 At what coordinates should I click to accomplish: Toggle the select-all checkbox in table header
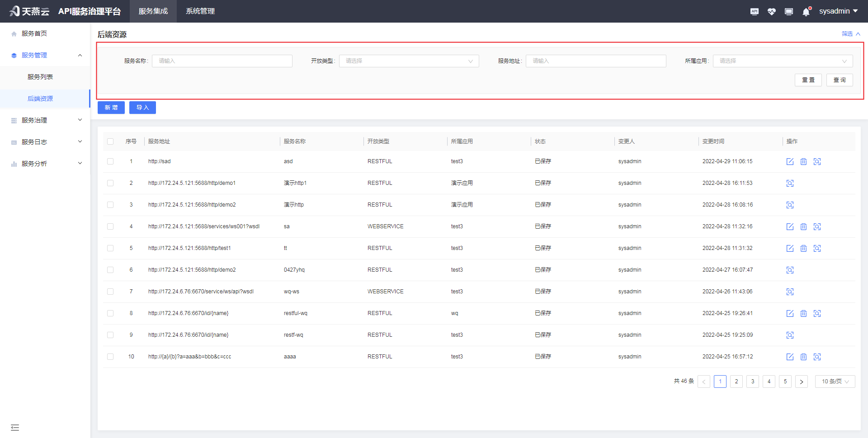click(x=110, y=141)
